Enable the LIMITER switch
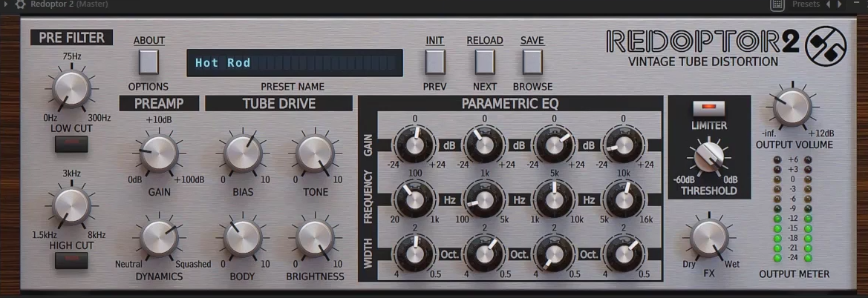This screenshot has width=868, height=298. pos(711,109)
